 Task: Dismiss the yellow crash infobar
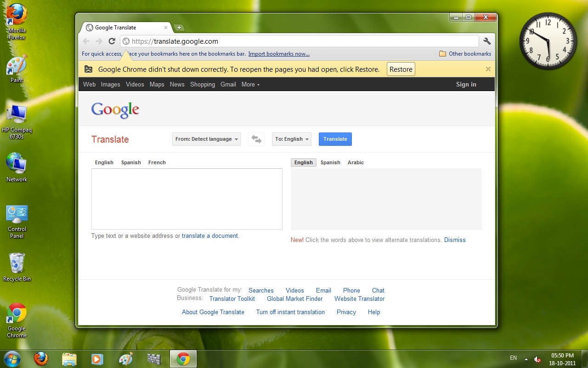(x=488, y=69)
